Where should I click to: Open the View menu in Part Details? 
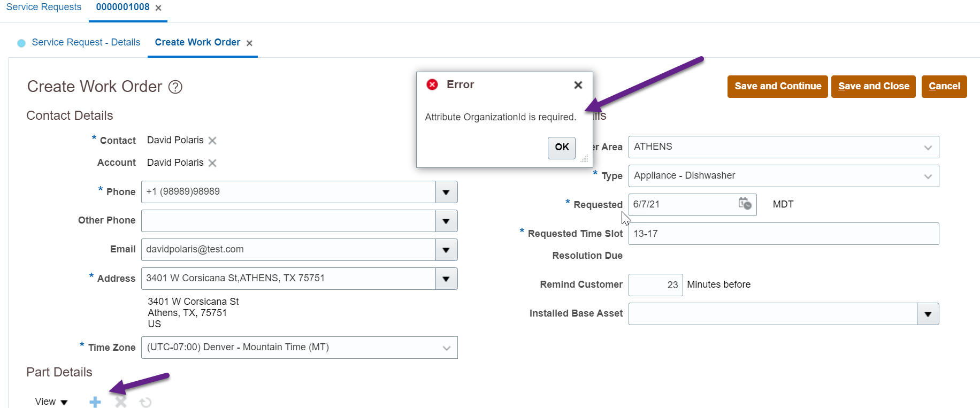click(x=51, y=402)
